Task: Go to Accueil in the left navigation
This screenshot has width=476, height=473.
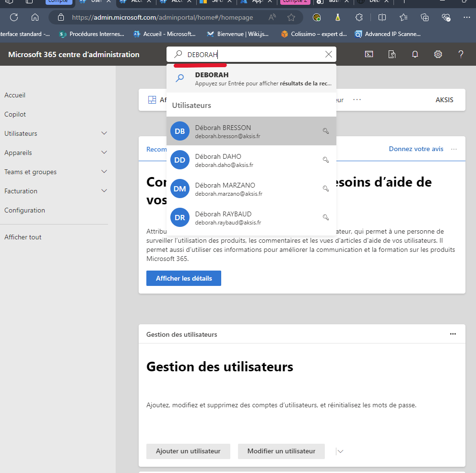Action: tap(15, 95)
